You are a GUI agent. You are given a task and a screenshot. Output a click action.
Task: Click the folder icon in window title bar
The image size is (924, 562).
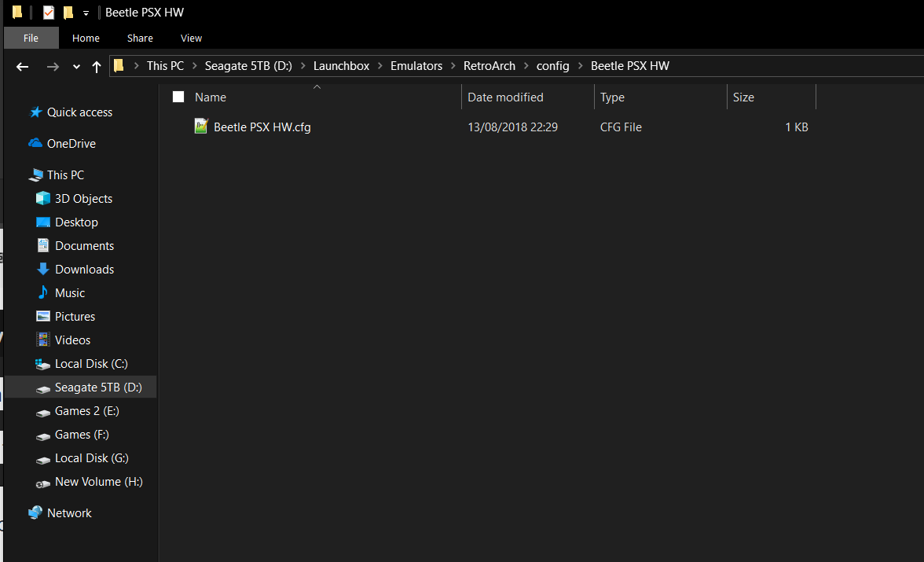click(x=17, y=12)
